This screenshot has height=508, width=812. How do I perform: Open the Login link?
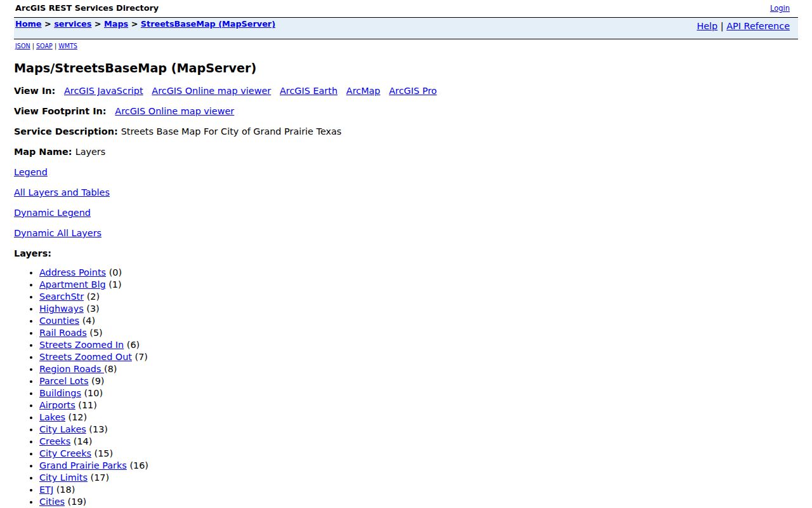780,8
